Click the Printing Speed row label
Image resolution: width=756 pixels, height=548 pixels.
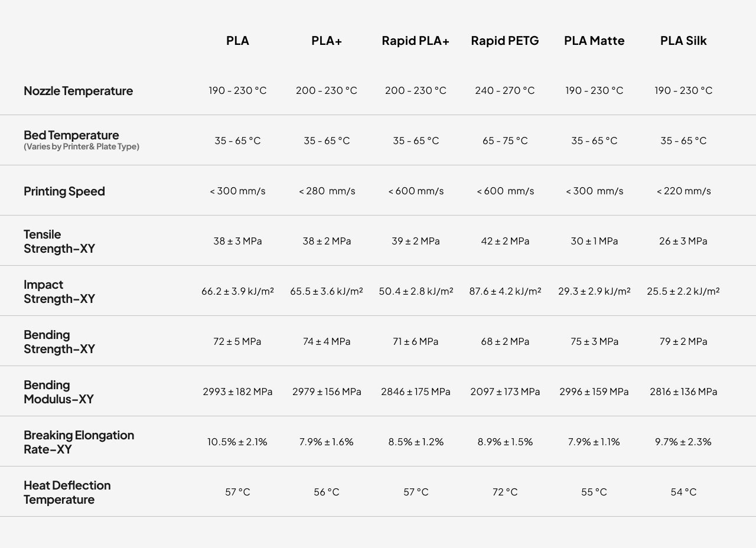click(64, 191)
